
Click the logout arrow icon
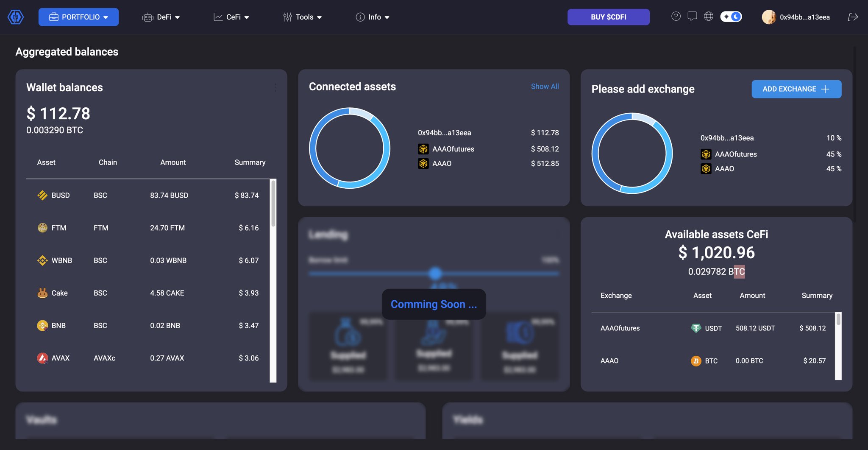coord(853,17)
